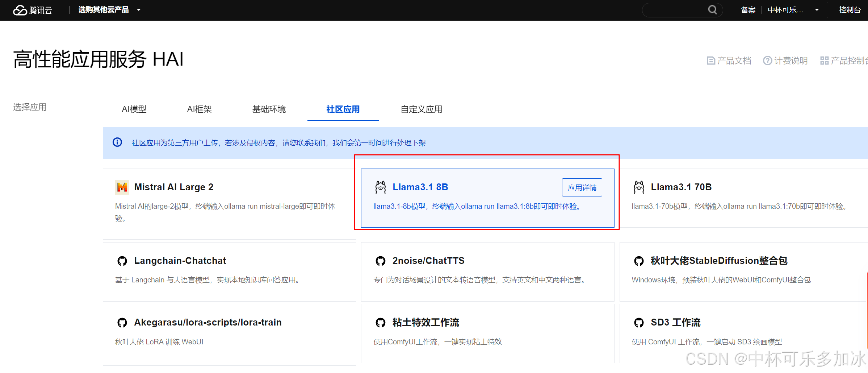Viewport: 868px width, 373px height.
Task: Expand the 中杯可乐 account menu
Action: pos(793,10)
